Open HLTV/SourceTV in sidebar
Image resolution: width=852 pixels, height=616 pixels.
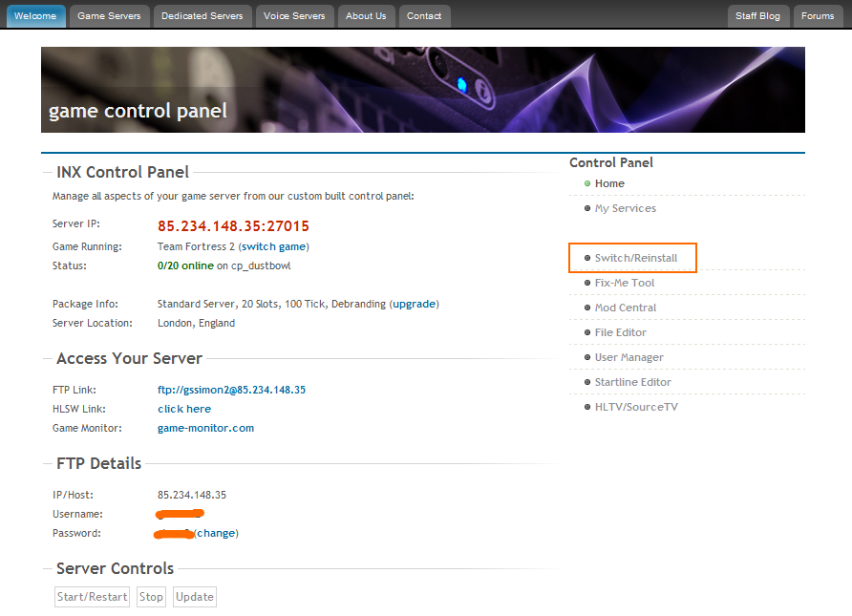636,408
